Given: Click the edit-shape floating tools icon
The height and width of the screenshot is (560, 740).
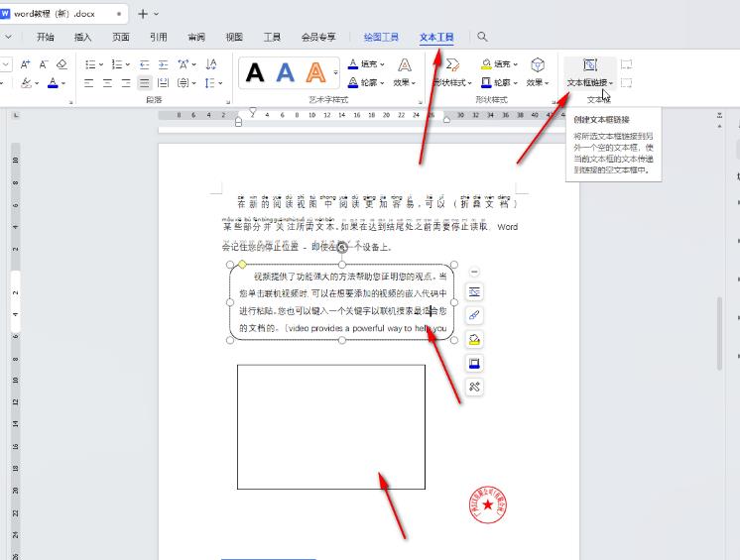Looking at the screenshot, I should point(474,387).
